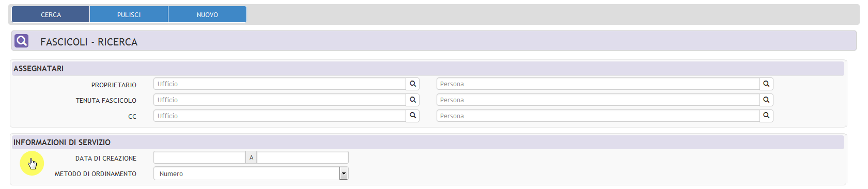Click the CC Persona text box
The width and height of the screenshot is (868, 189).
pos(598,116)
